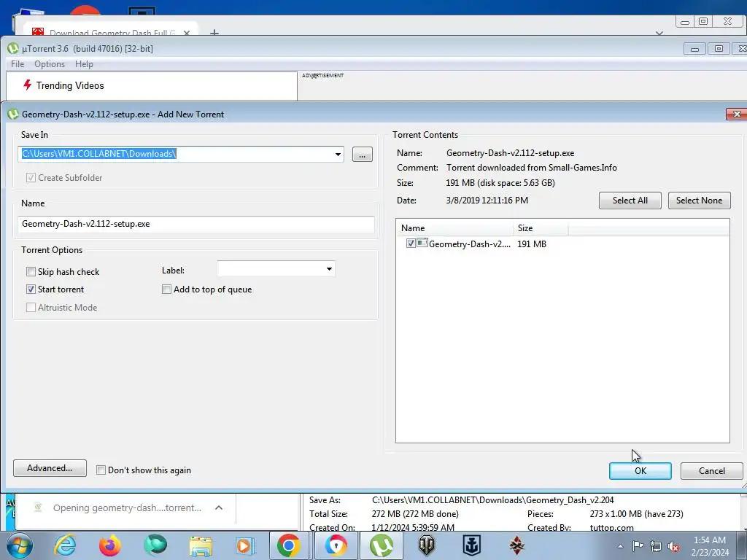Click date value 3/8/2019 12:11:16 PM
The height and width of the screenshot is (560, 747).
coord(487,201)
